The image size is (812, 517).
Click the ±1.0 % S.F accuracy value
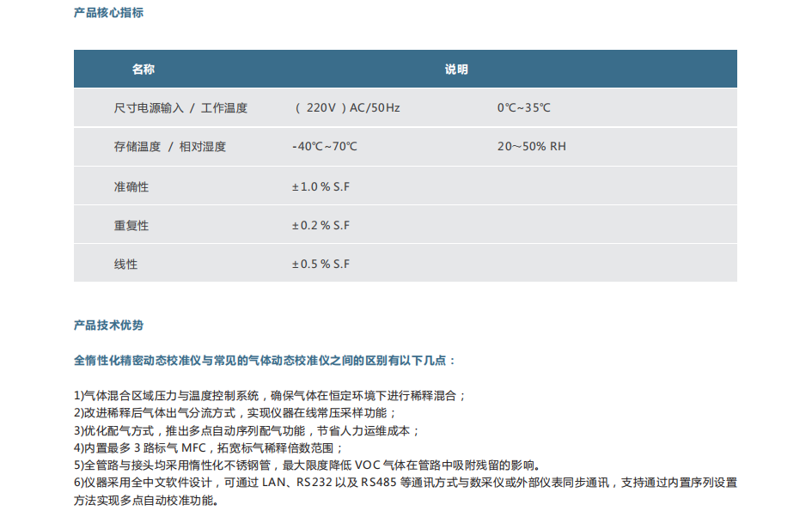(x=321, y=186)
